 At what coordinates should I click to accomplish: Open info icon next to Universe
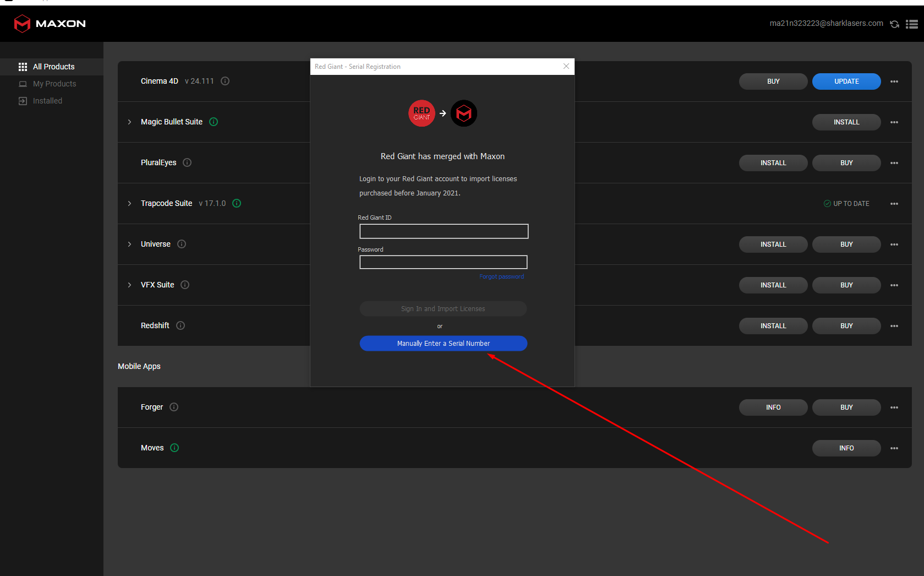click(x=182, y=244)
